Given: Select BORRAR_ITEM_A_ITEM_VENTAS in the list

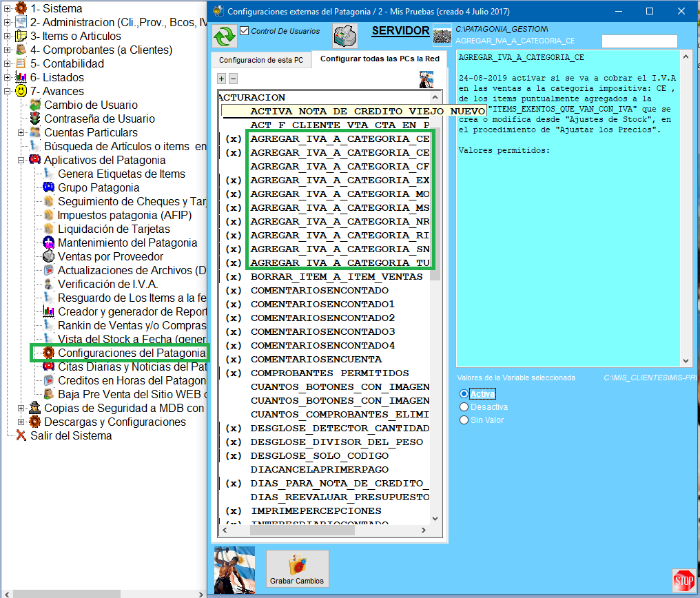Looking at the screenshot, I should (337, 277).
